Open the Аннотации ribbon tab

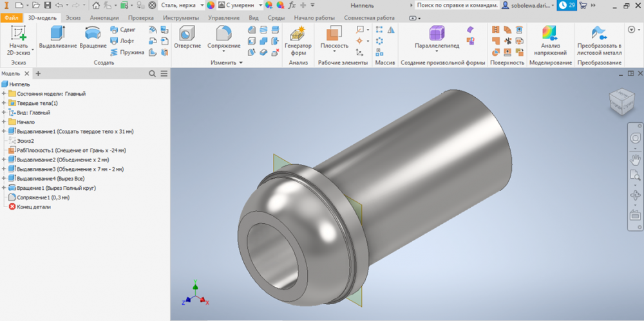pos(104,18)
